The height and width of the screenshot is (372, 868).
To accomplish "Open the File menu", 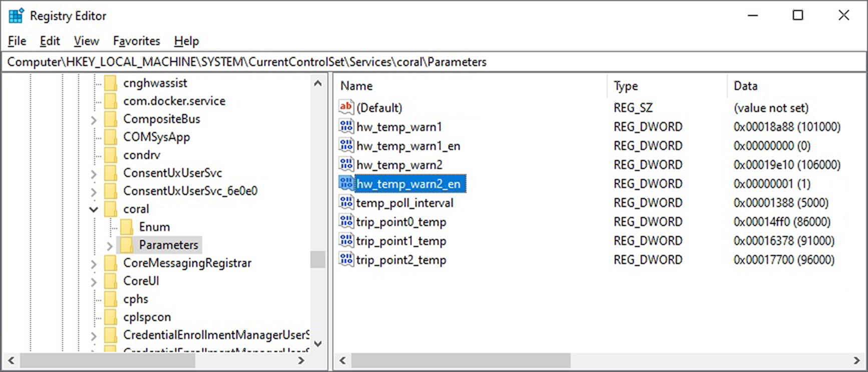I will [17, 41].
